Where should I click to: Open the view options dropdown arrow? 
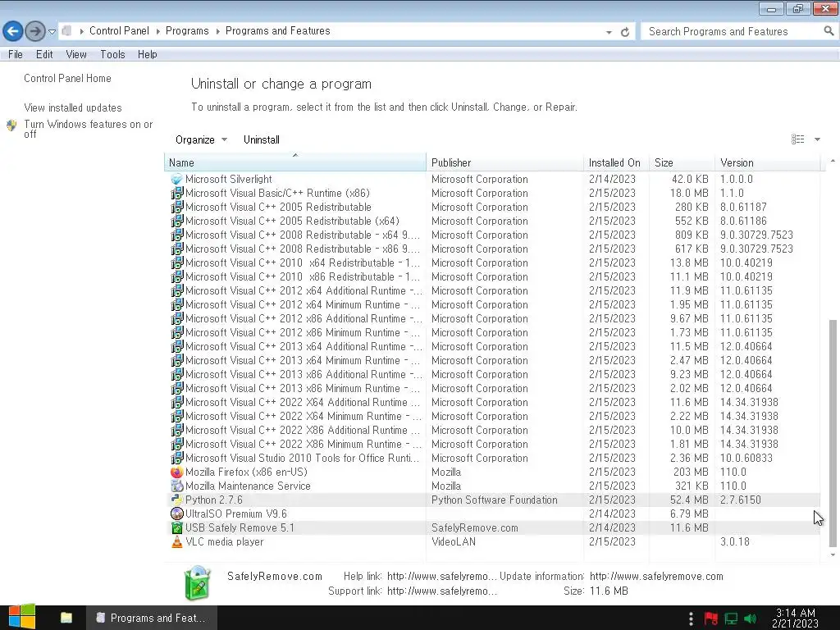(x=818, y=139)
